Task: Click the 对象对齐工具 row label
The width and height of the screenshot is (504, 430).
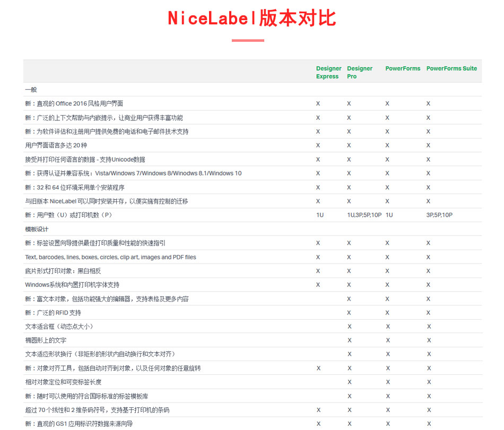Action: pos(113,368)
